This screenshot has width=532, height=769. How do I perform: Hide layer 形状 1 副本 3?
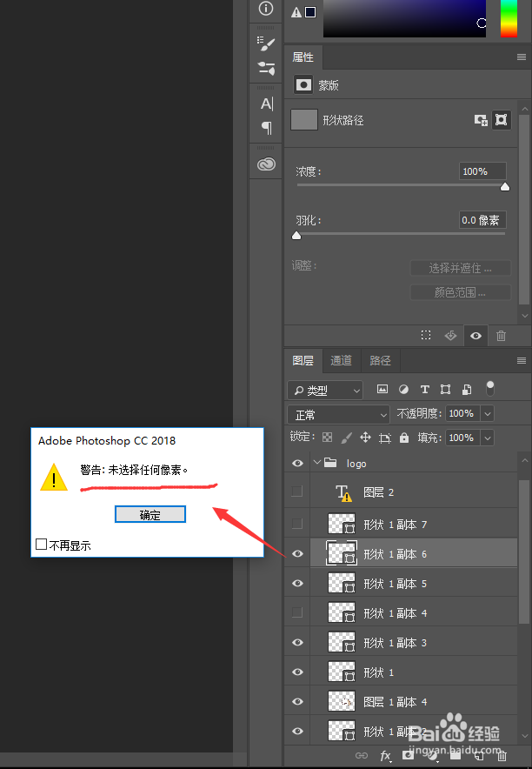(297, 643)
